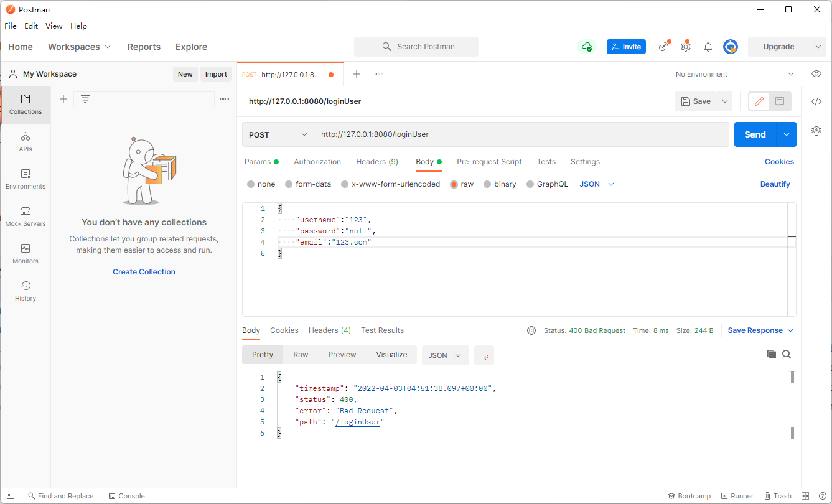The height and width of the screenshot is (504, 832).
Task: Click the Cookies link
Action: coord(779,162)
